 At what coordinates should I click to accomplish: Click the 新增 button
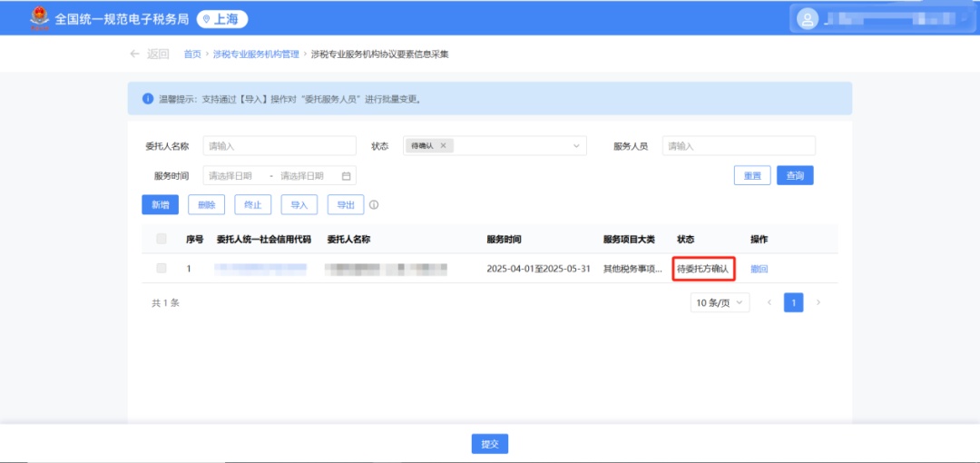pos(160,205)
